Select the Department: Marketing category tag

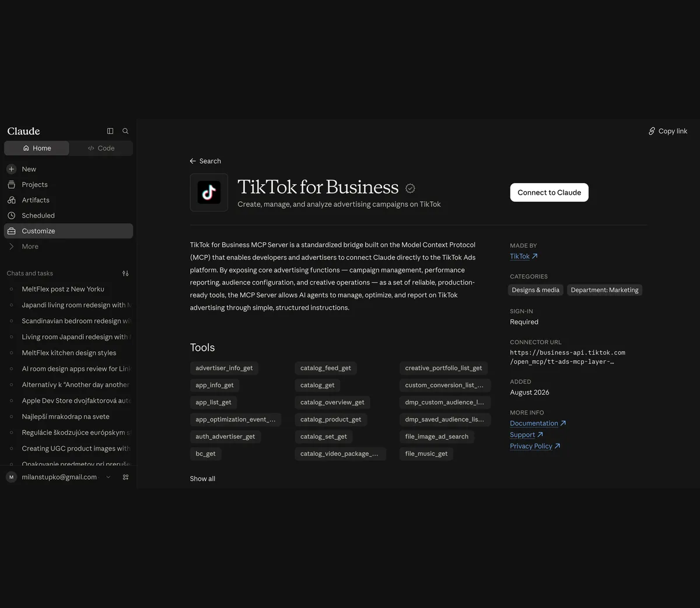pyautogui.click(x=604, y=290)
